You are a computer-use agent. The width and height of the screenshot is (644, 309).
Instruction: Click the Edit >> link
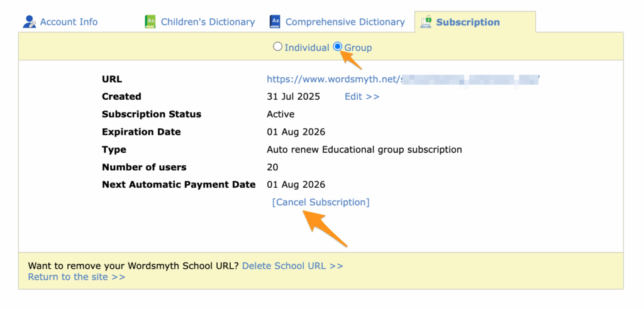362,97
